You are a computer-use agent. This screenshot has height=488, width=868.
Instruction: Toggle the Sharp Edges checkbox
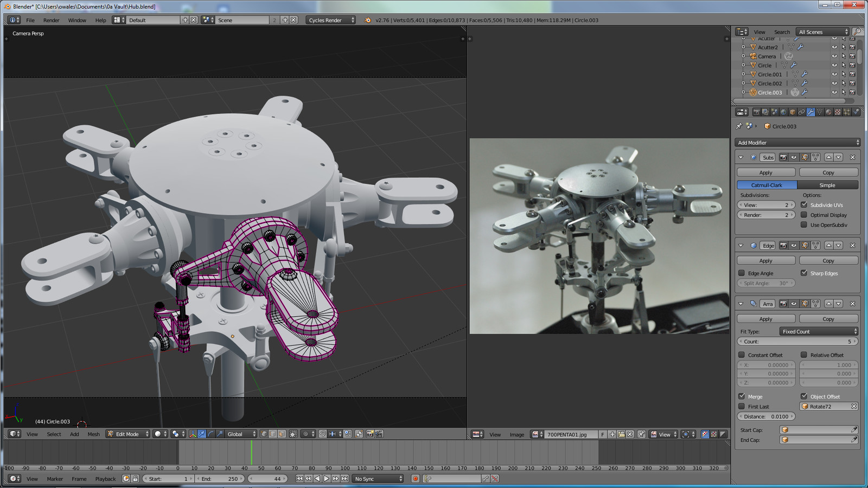(804, 273)
